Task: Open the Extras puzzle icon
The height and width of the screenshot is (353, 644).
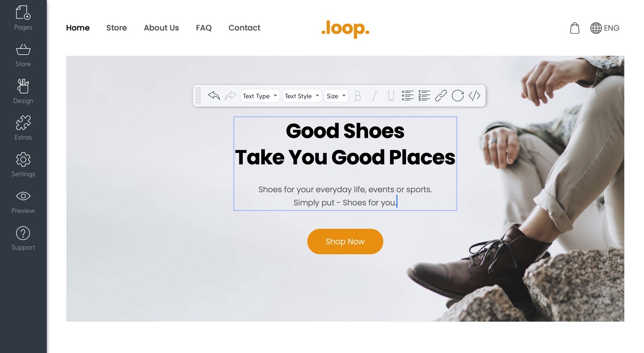Action: 23,128
